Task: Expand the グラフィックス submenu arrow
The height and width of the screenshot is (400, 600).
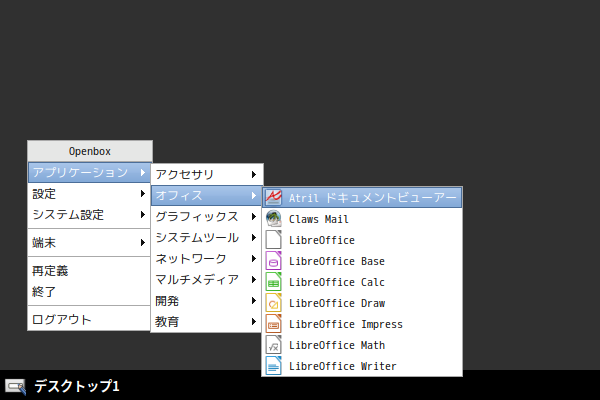Action: point(254,217)
